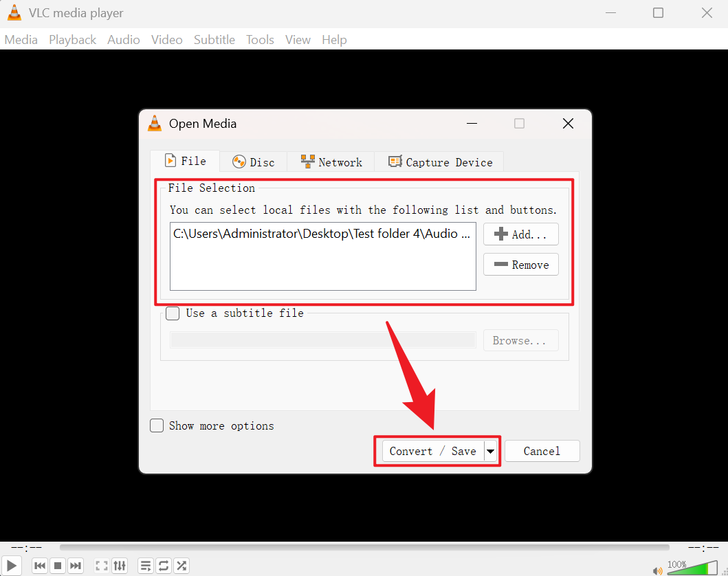
Task: Click the cone icon in the Open Media title bar
Action: [x=155, y=124]
